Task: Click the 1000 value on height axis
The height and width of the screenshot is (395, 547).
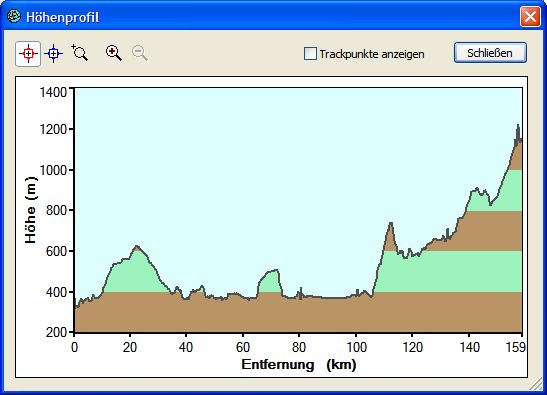Action: pos(53,170)
